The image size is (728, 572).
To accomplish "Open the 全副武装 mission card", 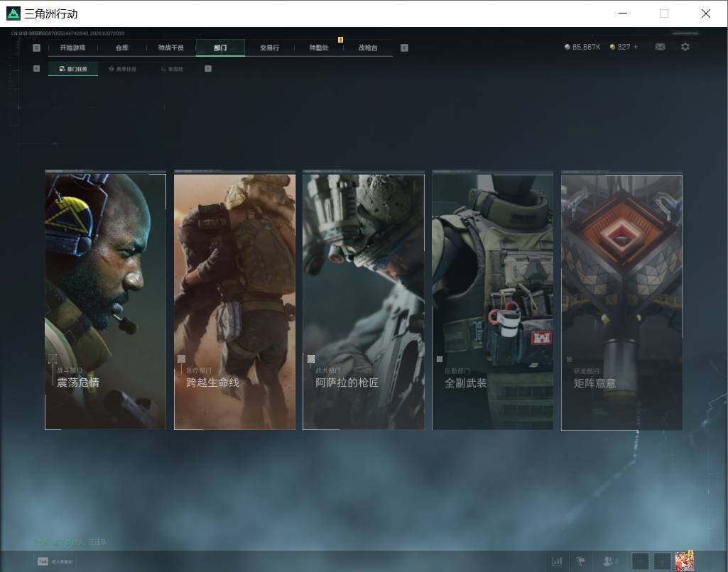I will (x=493, y=301).
